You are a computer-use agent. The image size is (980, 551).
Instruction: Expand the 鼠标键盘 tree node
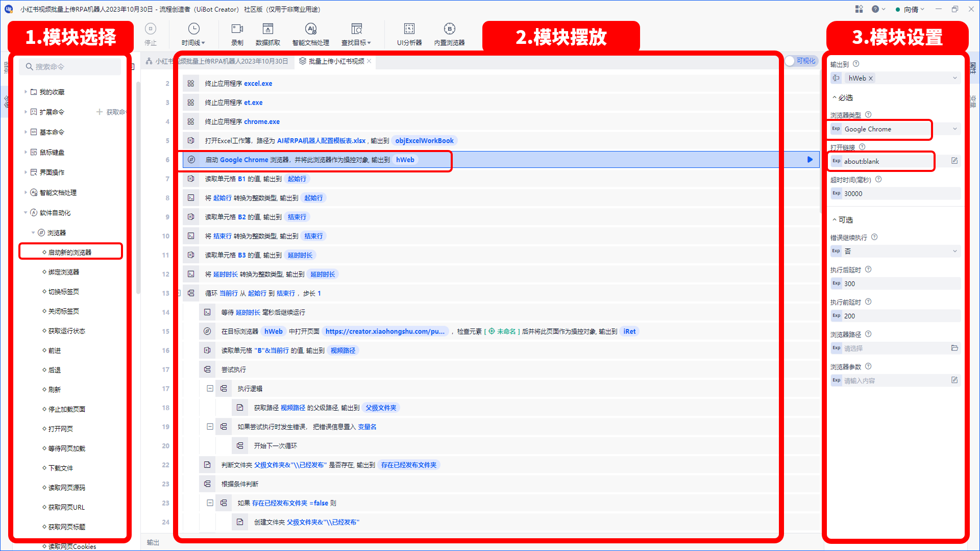[x=26, y=152]
